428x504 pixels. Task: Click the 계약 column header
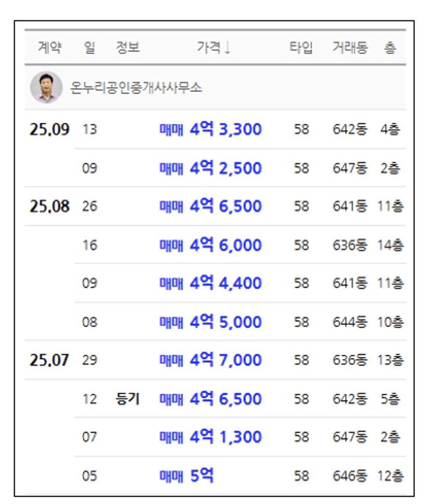tap(50, 48)
